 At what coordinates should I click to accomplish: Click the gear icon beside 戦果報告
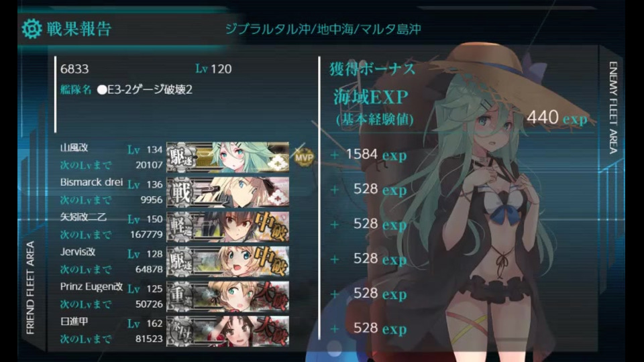[32, 29]
